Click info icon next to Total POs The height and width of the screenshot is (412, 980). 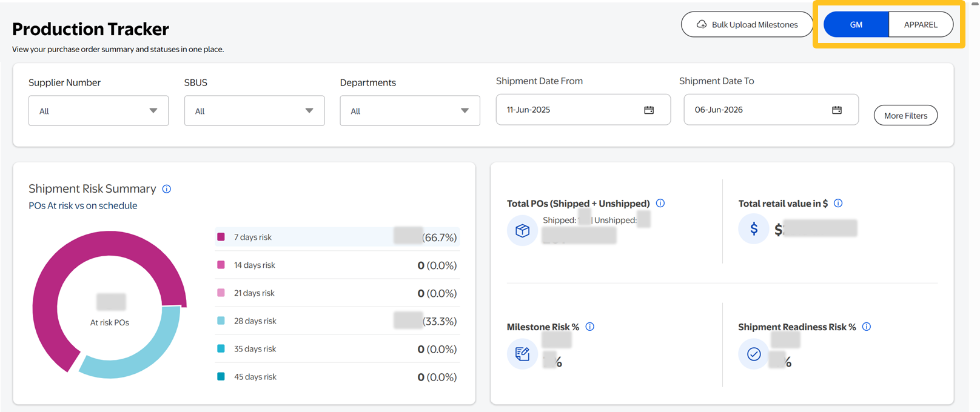tap(660, 204)
